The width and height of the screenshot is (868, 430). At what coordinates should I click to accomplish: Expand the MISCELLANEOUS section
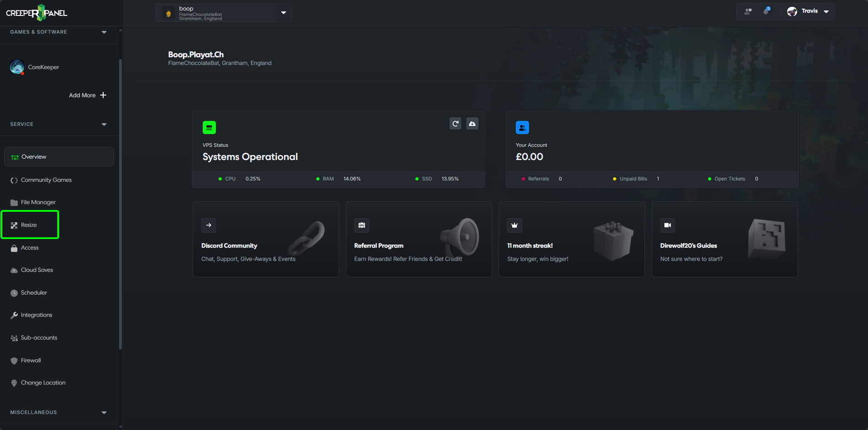click(x=104, y=412)
